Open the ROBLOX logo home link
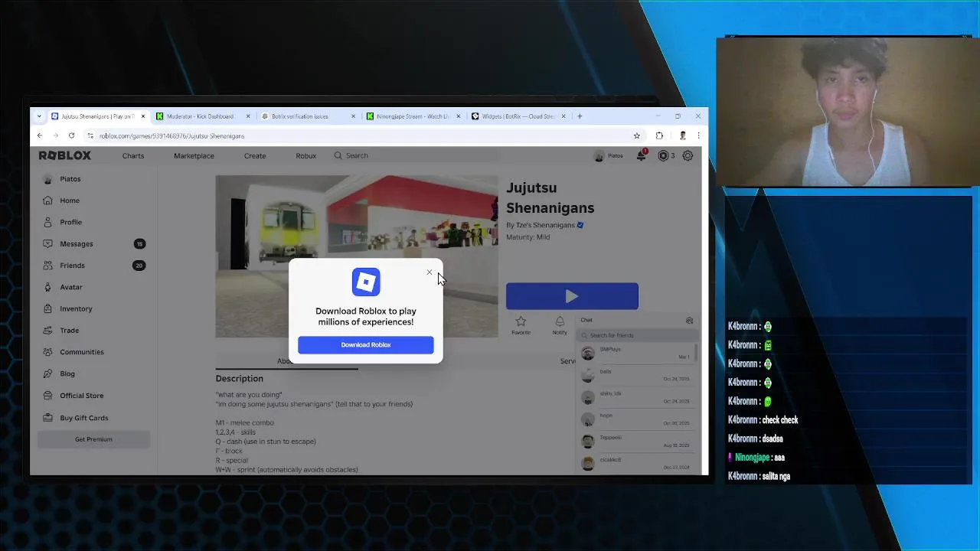Image resolution: width=980 pixels, height=551 pixels. point(65,155)
